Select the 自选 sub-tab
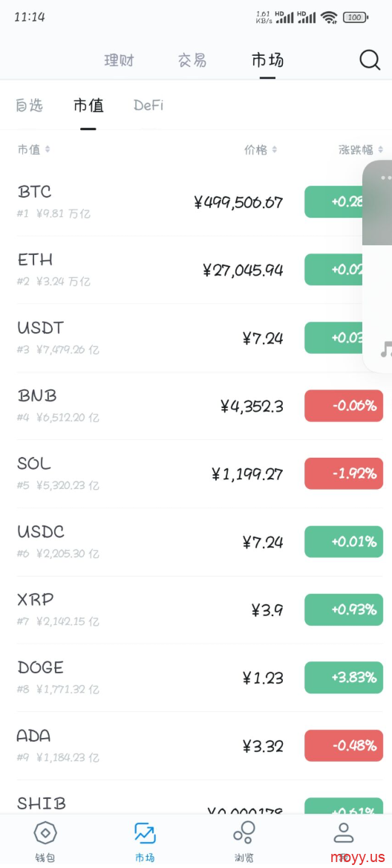This screenshot has width=392, height=868. pos(29,106)
